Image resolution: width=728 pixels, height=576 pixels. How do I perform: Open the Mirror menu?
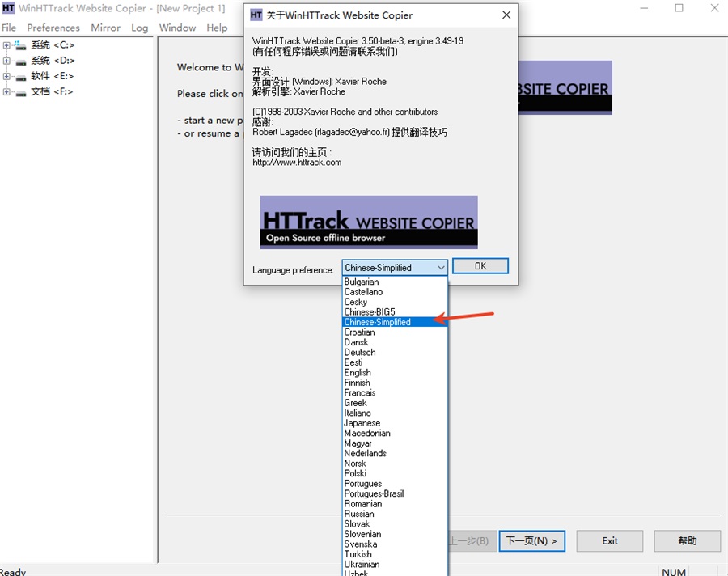105,28
